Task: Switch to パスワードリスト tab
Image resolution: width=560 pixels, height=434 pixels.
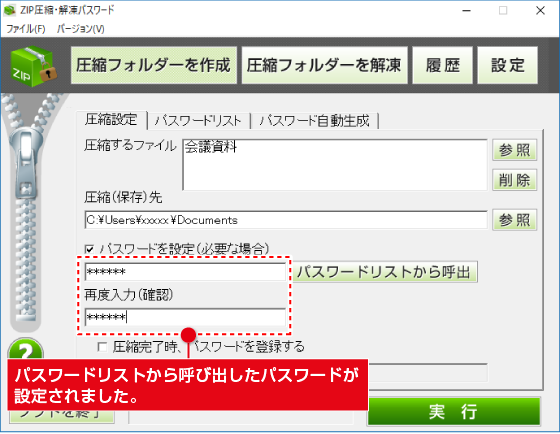Action: click(198, 121)
